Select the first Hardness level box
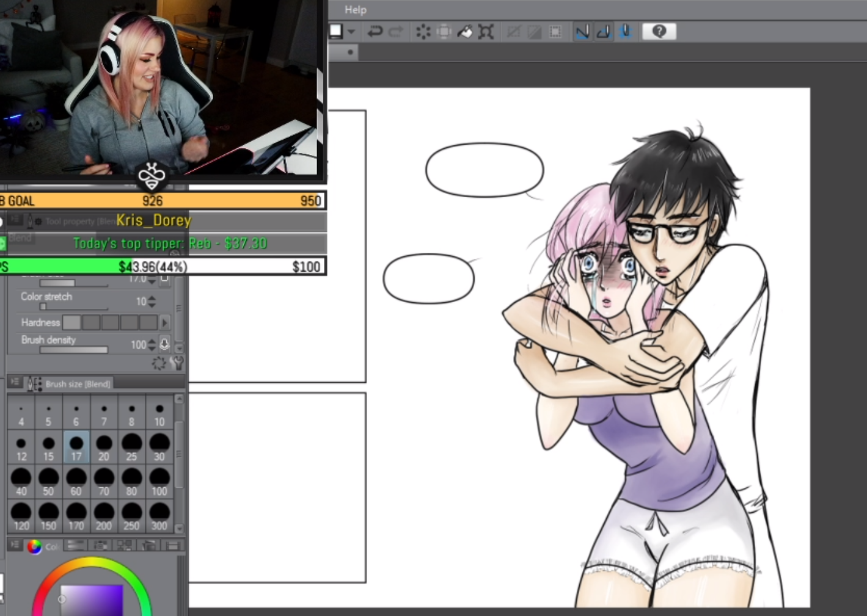The height and width of the screenshot is (616, 867). [x=71, y=322]
